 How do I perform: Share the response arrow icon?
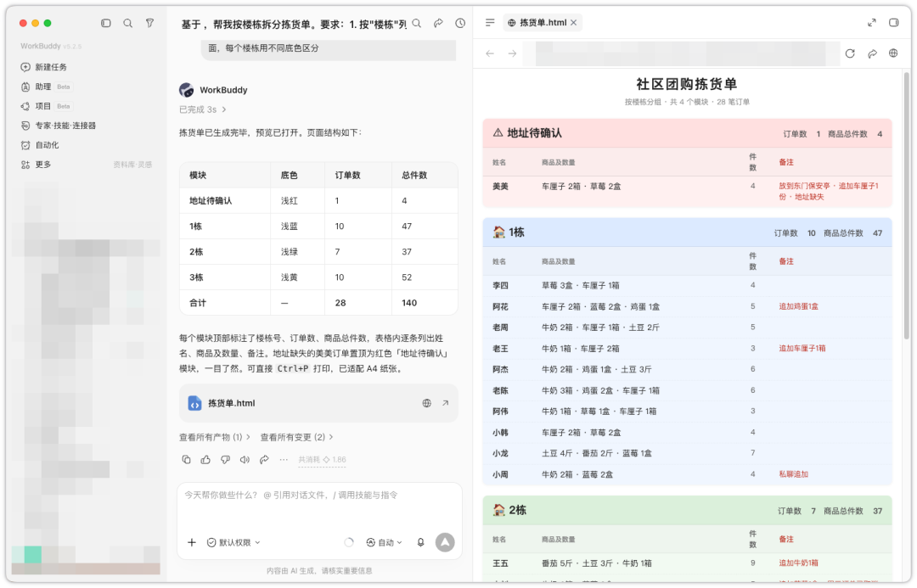(264, 460)
